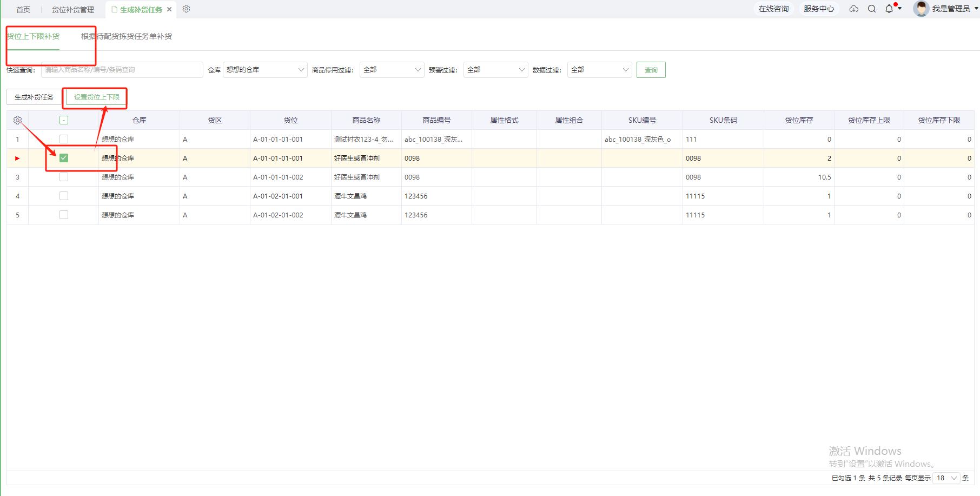Click 货位库存上限 column header
Image resolution: width=980 pixels, height=496 pixels.
pos(869,120)
